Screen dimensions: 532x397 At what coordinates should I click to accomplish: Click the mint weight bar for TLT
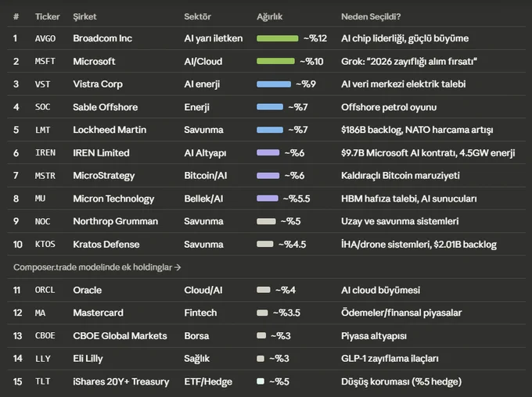[261, 381]
